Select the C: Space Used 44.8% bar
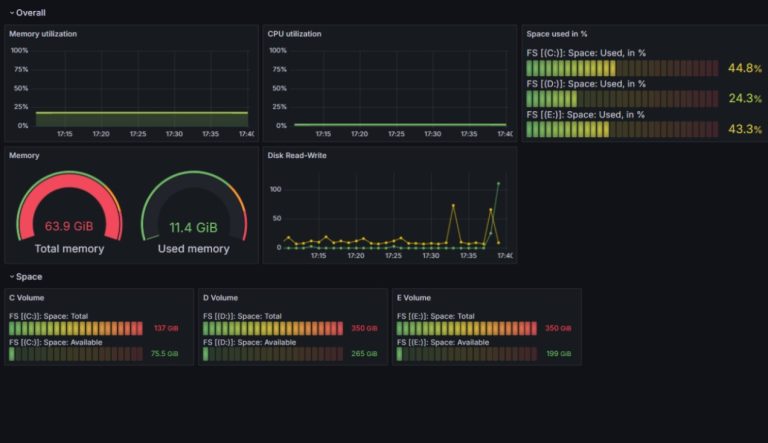Viewport: 768px width, 443px height. [622, 69]
